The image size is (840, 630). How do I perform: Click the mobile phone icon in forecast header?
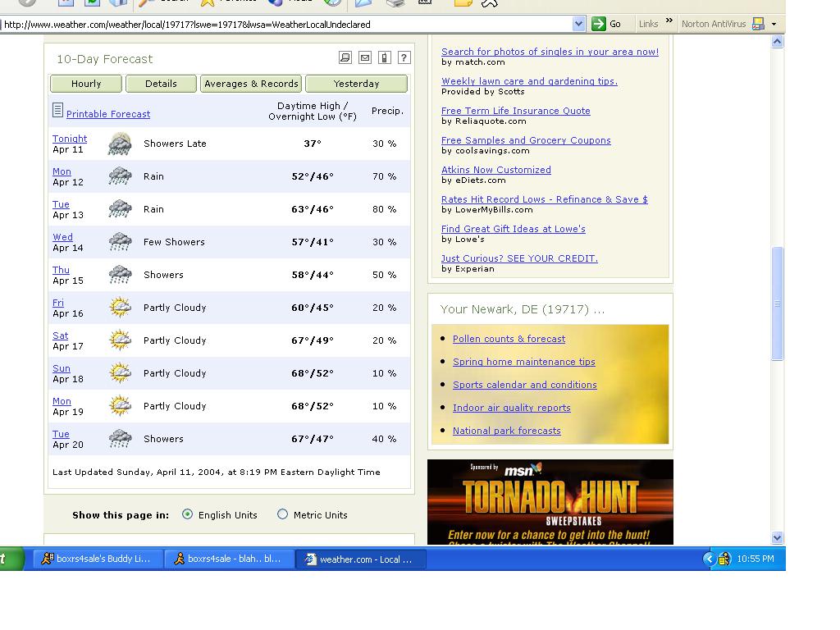pos(385,57)
